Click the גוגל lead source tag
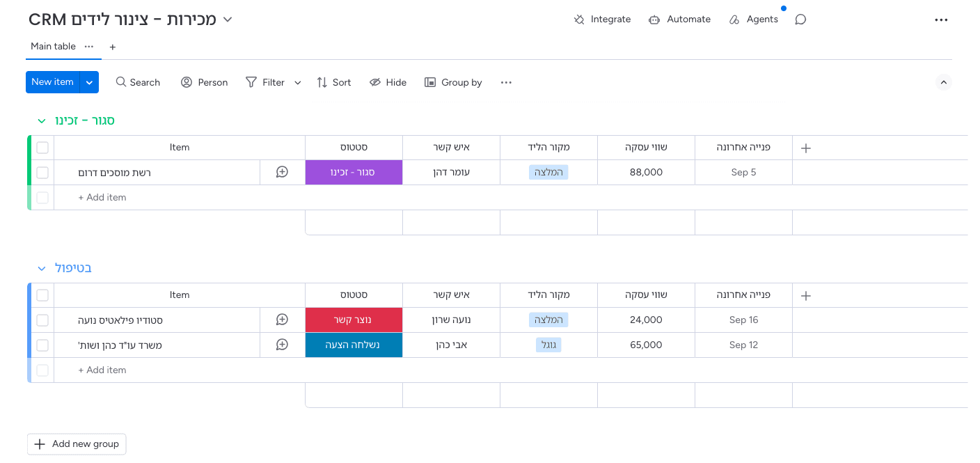980x463 pixels. (x=548, y=345)
